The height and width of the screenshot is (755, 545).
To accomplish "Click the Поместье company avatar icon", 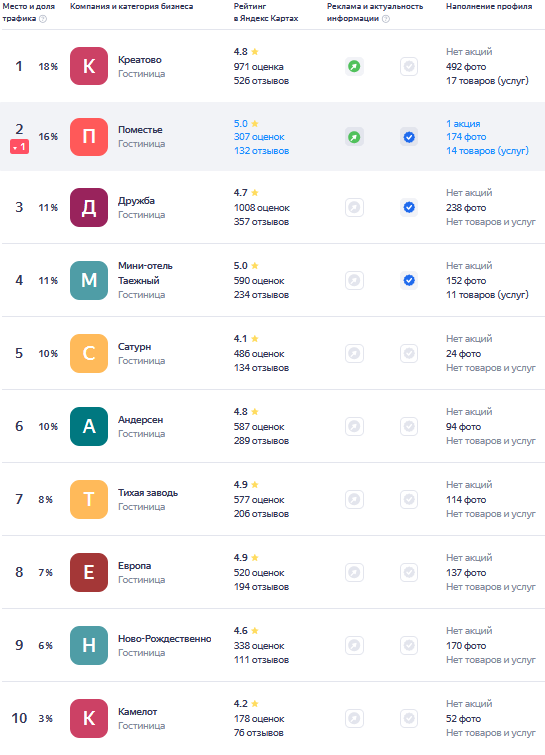I will (x=89, y=137).
